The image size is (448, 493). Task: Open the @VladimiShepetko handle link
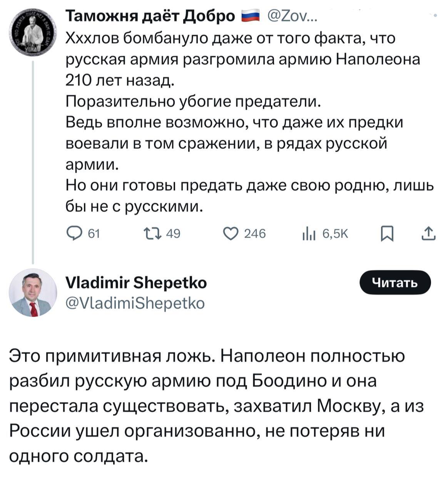[135, 303]
